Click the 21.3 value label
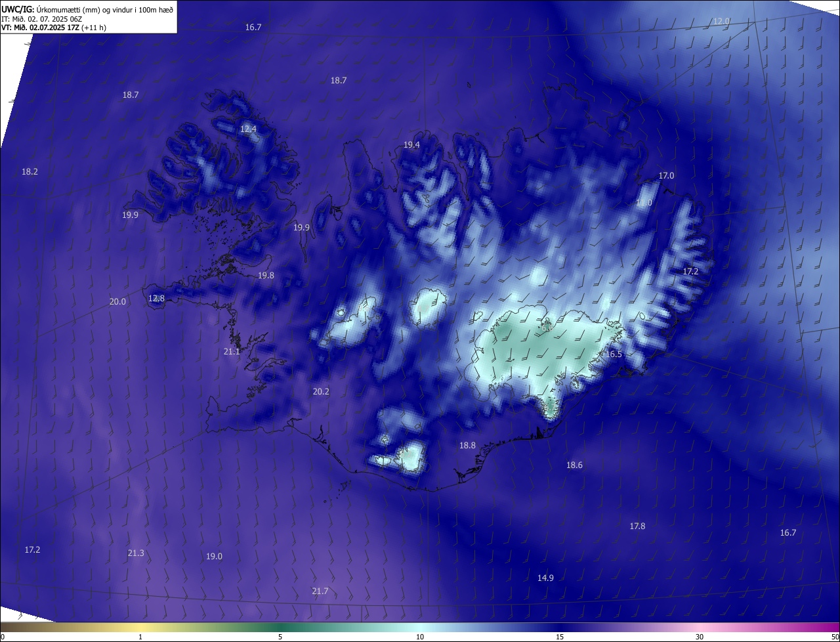840x642 pixels. [136, 554]
